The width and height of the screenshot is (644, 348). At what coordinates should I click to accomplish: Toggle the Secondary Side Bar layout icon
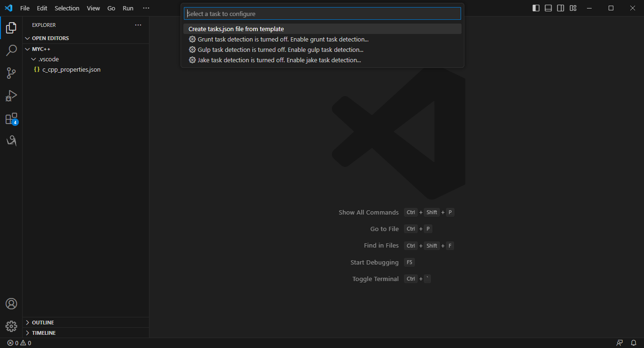pyautogui.click(x=561, y=8)
